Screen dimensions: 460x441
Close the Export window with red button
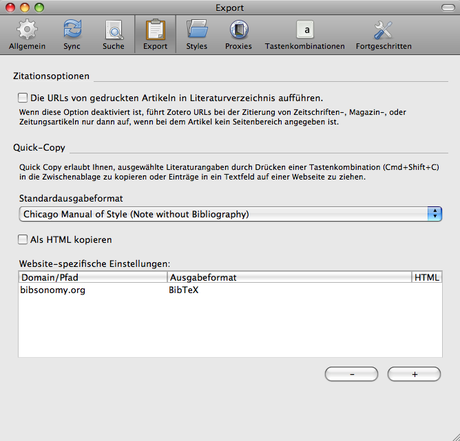click(x=10, y=7)
